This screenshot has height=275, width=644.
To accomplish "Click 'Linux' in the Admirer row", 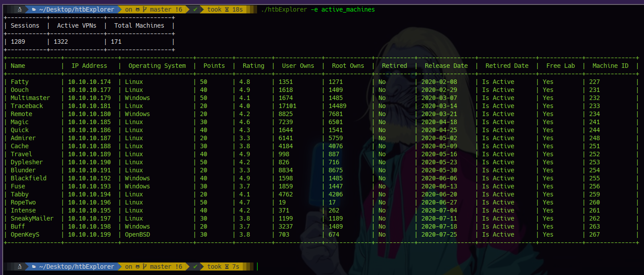I will (x=134, y=138).
